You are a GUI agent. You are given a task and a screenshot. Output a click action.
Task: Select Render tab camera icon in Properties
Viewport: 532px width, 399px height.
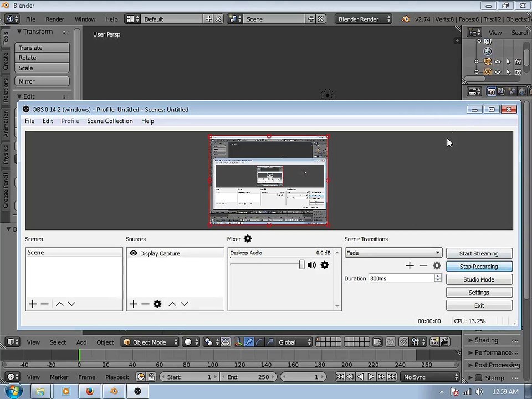click(x=491, y=91)
